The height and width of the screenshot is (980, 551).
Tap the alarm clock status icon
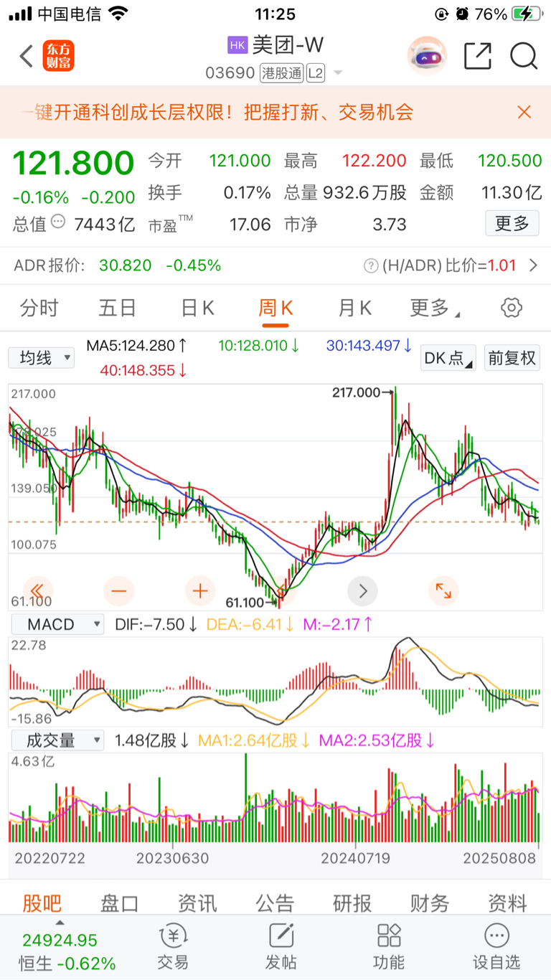pyautogui.click(x=463, y=14)
